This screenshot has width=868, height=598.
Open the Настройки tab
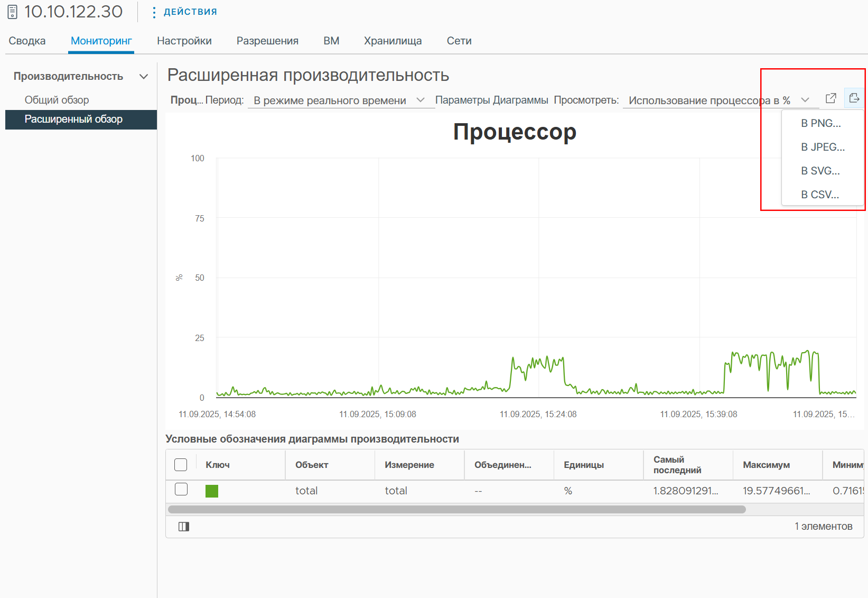(184, 41)
